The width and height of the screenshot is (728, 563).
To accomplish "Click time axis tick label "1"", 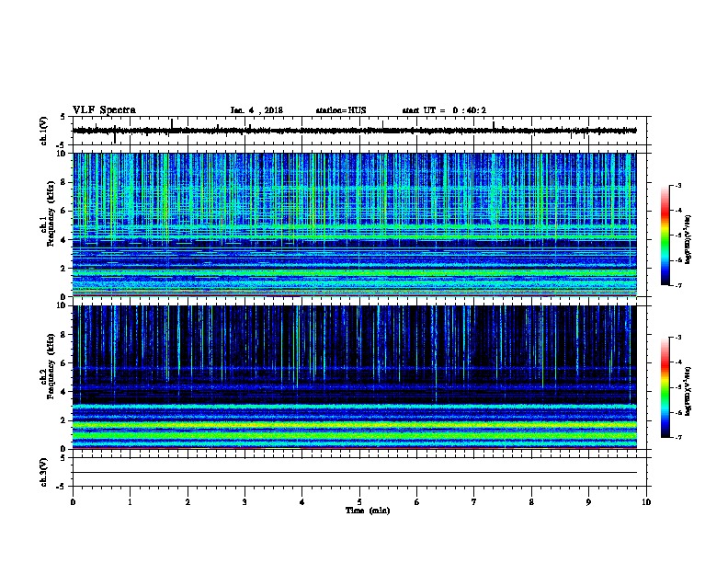I will (x=130, y=502).
